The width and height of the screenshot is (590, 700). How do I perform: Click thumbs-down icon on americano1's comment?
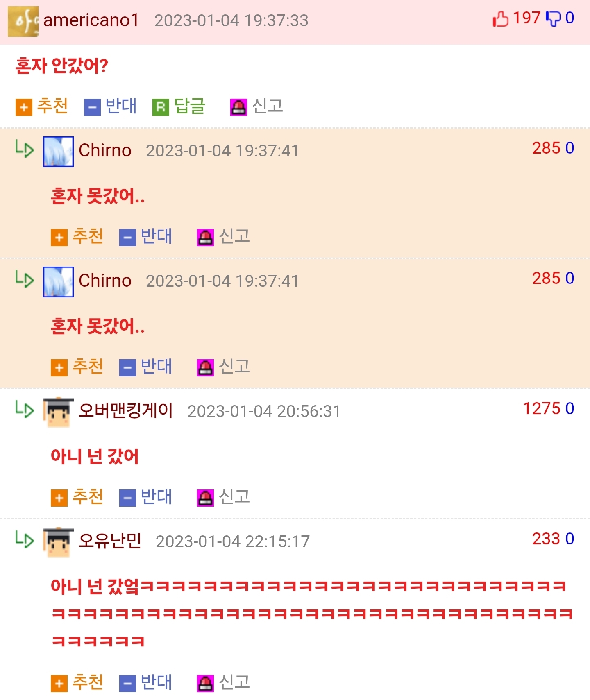tap(554, 19)
